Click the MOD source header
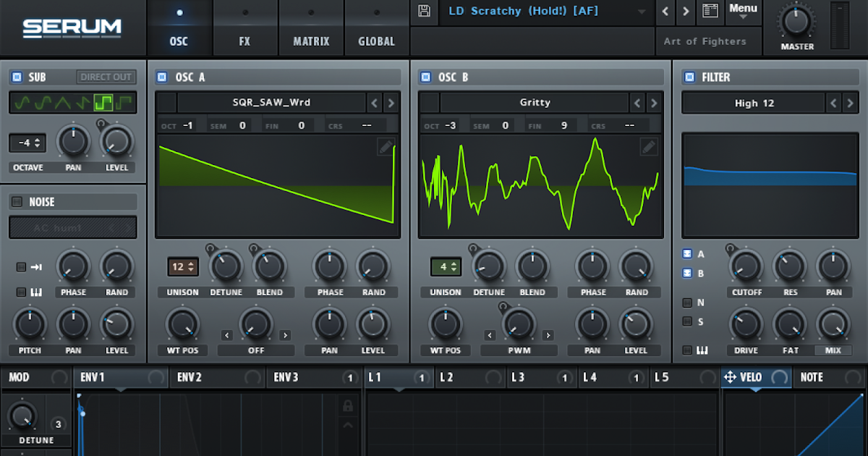The height and width of the screenshot is (456, 868). tap(35, 377)
